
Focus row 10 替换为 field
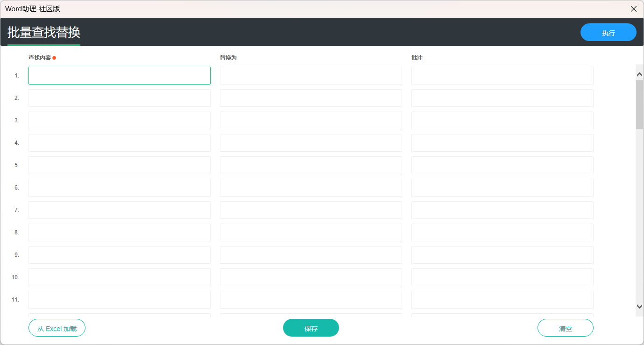[311, 277]
